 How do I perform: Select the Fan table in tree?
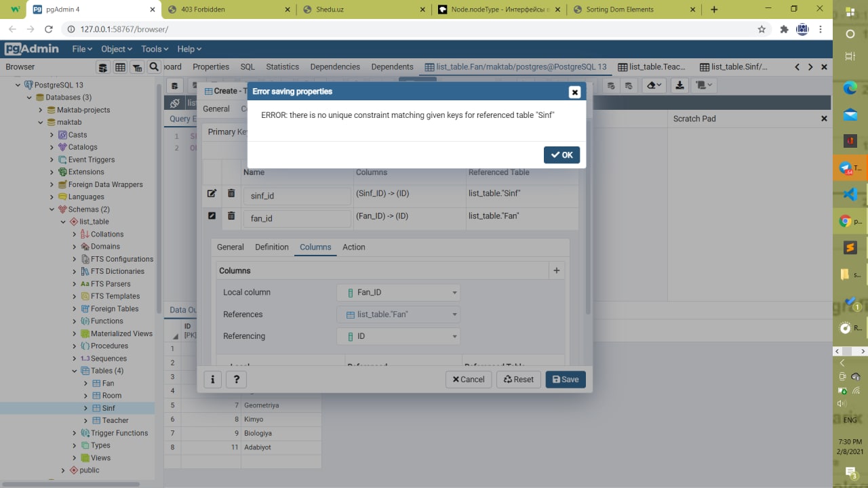tap(108, 384)
